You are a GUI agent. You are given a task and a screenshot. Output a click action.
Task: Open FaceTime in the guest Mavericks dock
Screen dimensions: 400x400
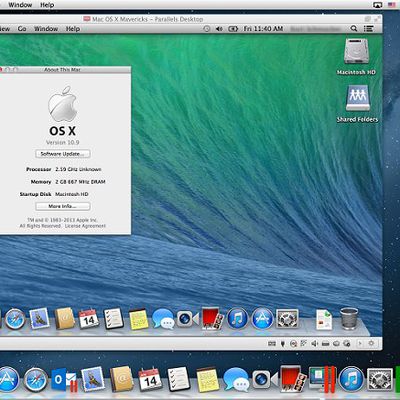pyautogui.click(x=188, y=319)
